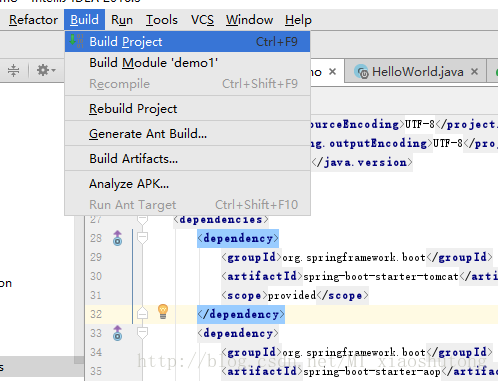Screen dimensions: 498x381
Task: Choose Analyze APK... entry
Action: tap(187, 184)
